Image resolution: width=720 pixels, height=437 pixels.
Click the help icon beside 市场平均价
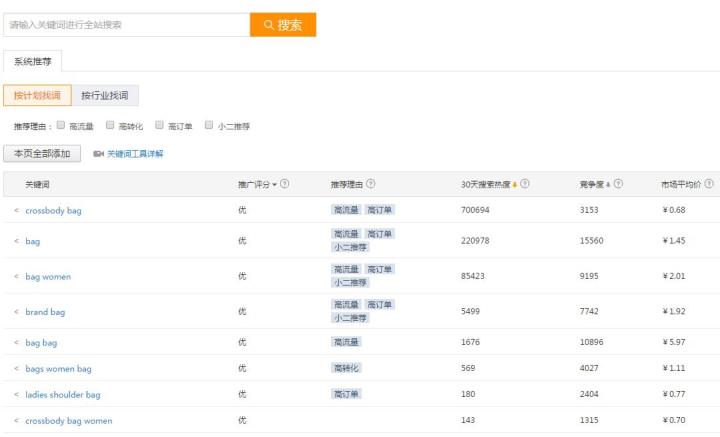pos(709,184)
